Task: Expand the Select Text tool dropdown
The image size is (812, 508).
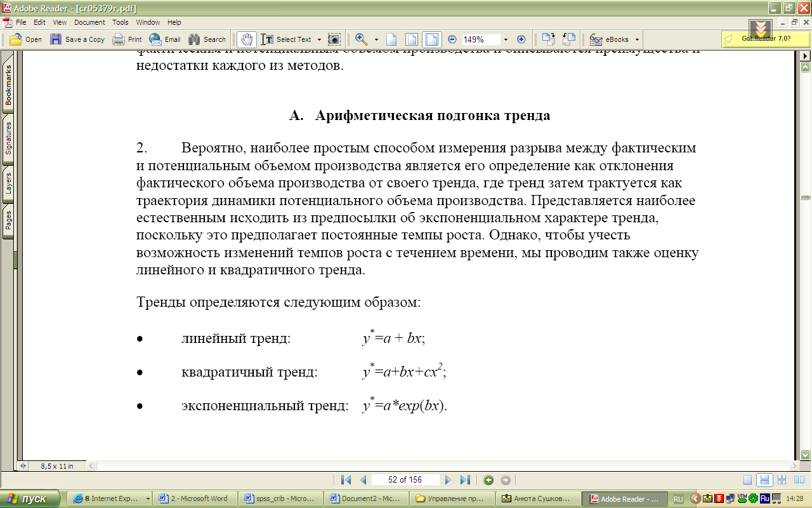Action: tap(319, 39)
